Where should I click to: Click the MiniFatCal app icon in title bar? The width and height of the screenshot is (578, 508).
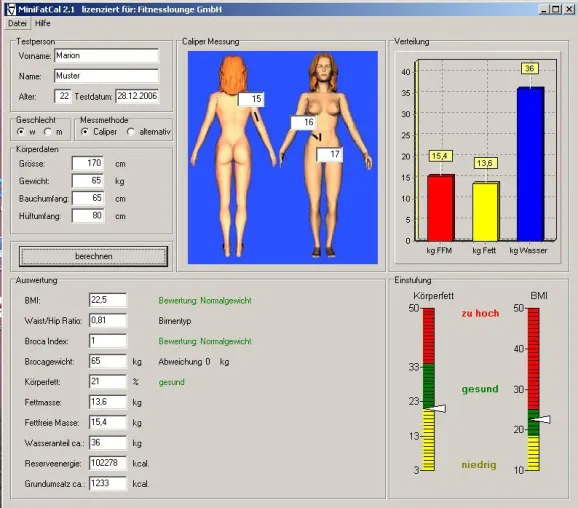tap(12, 9)
